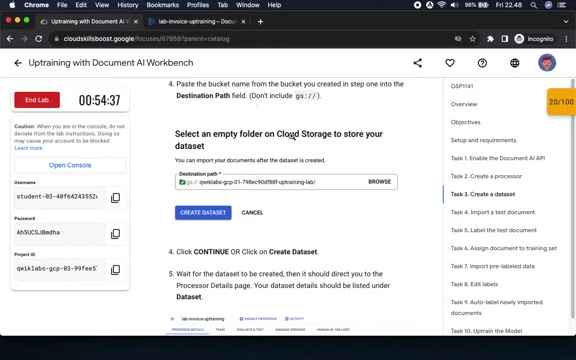
Task: Open the language globe icon
Action: pyautogui.click(x=515, y=63)
